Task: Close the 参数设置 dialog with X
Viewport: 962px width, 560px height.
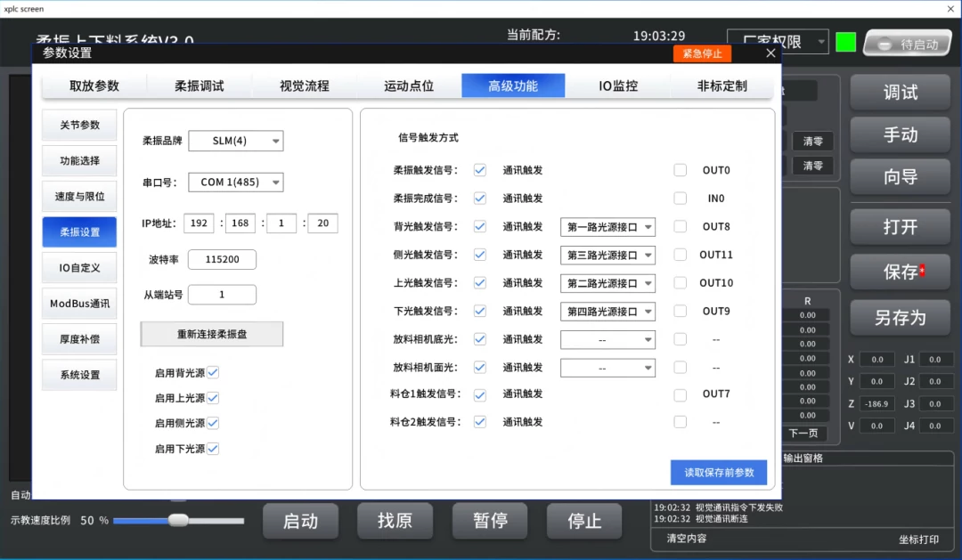Action: pyautogui.click(x=770, y=53)
